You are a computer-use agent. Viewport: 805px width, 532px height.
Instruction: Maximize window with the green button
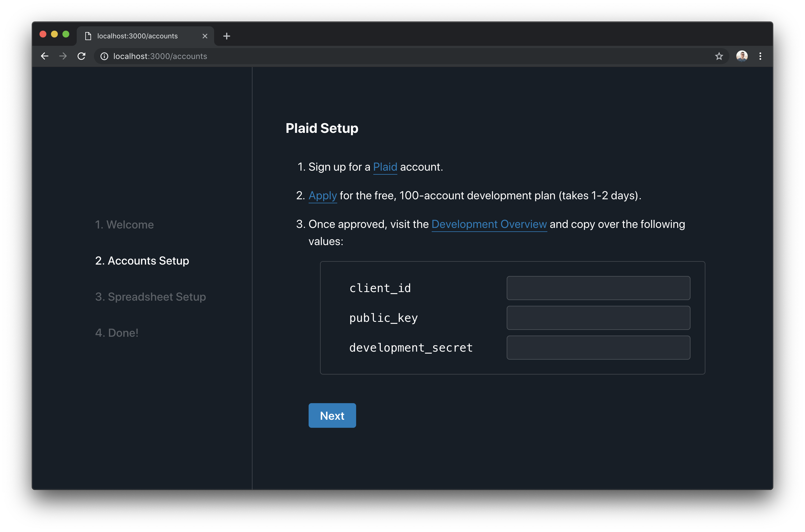click(x=66, y=34)
